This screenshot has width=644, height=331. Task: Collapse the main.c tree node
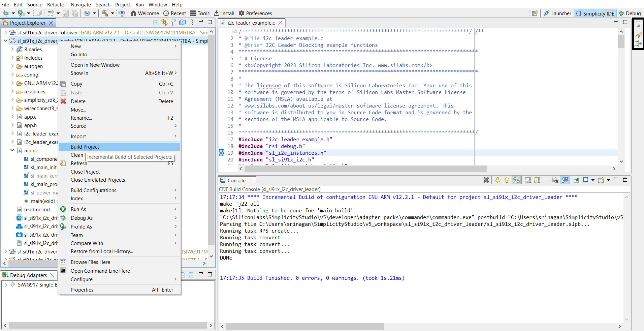click(12, 150)
